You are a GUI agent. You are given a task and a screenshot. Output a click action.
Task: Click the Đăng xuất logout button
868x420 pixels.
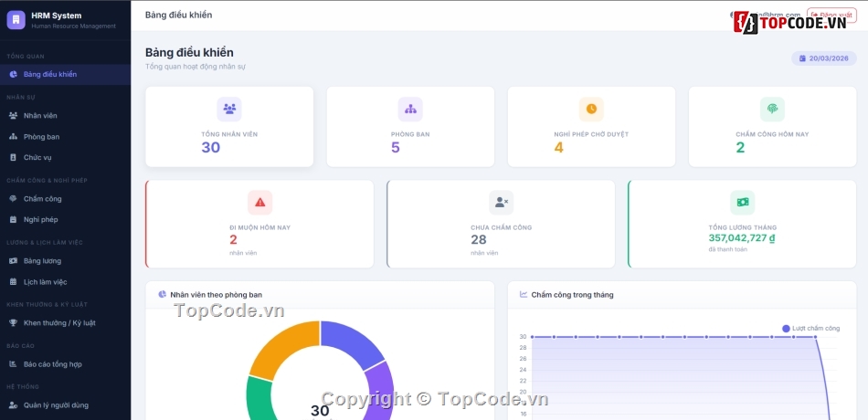[x=831, y=15]
